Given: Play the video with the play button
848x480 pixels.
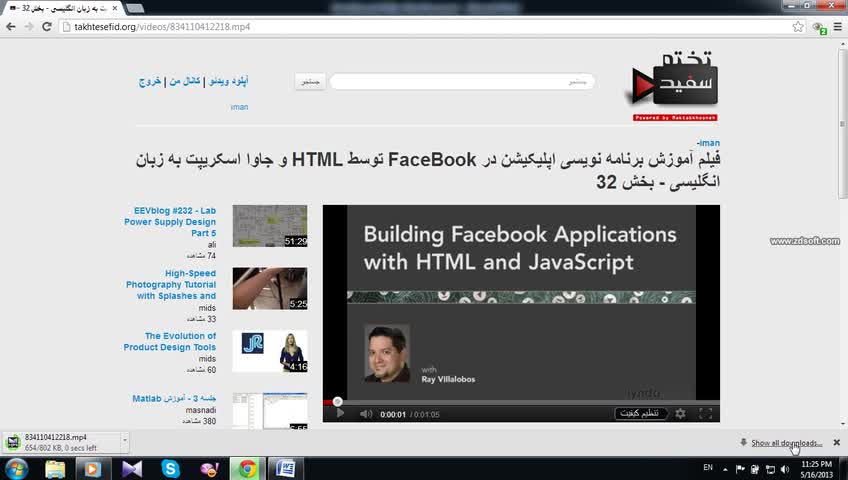Looking at the screenshot, I should pyautogui.click(x=340, y=414).
